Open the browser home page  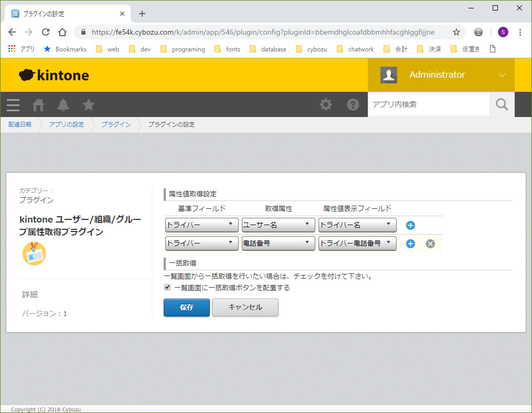[x=62, y=32]
